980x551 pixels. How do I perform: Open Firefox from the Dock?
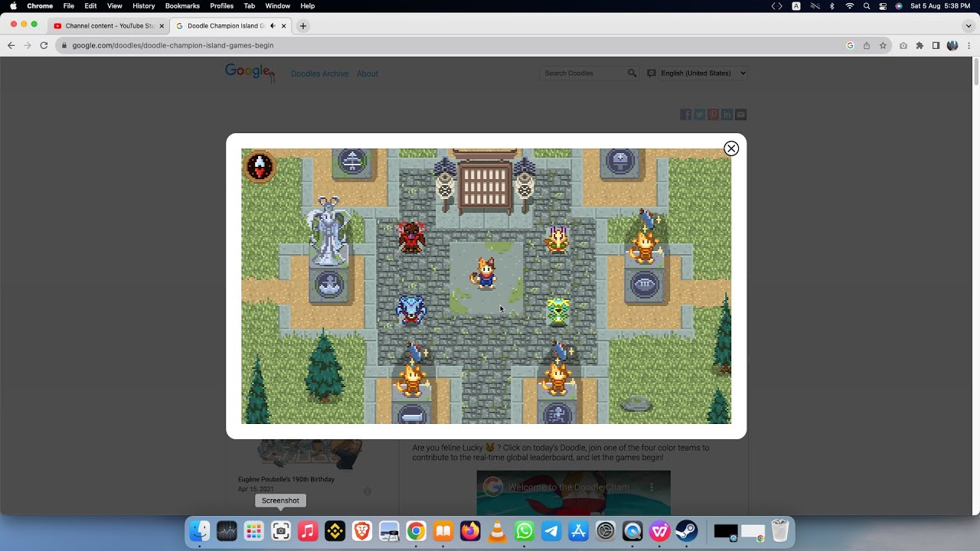pyautogui.click(x=470, y=531)
